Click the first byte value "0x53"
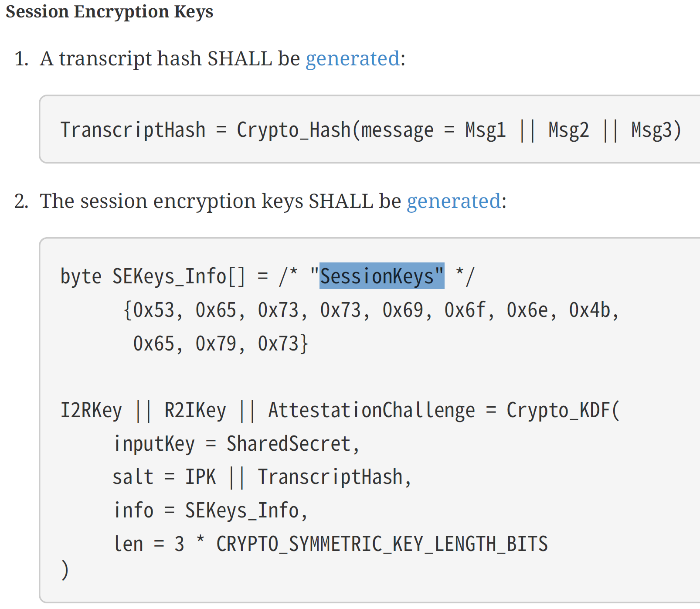 tap(153, 310)
